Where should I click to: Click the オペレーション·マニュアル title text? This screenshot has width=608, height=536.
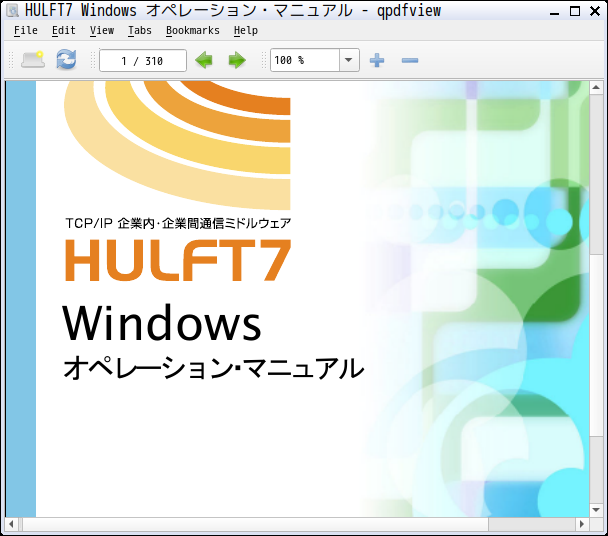coord(214,368)
